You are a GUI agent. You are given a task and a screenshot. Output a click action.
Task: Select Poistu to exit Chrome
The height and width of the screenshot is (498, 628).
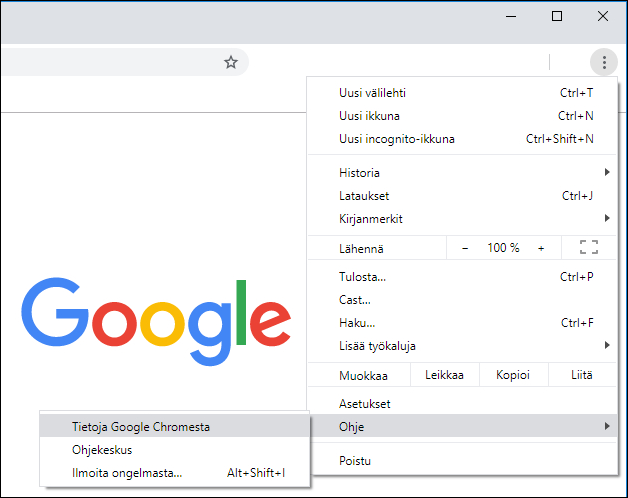pyautogui.click(x=463, y=461)
